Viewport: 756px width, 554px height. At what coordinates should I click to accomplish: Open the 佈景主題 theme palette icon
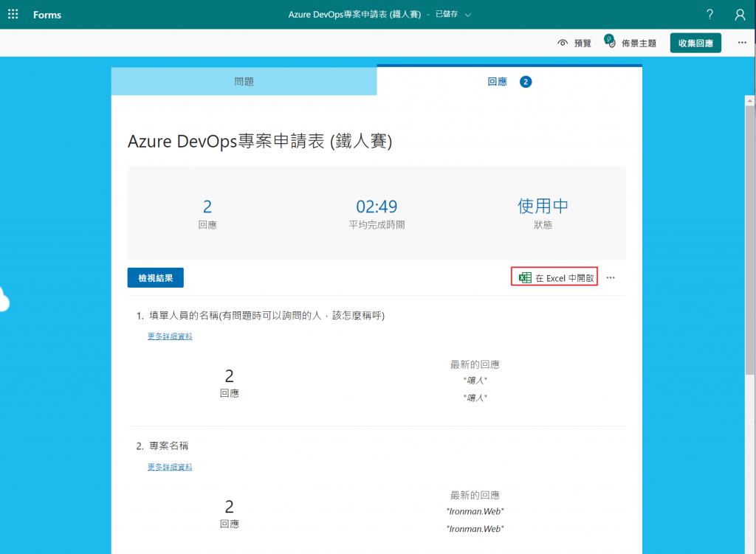[x=610, y=41]
